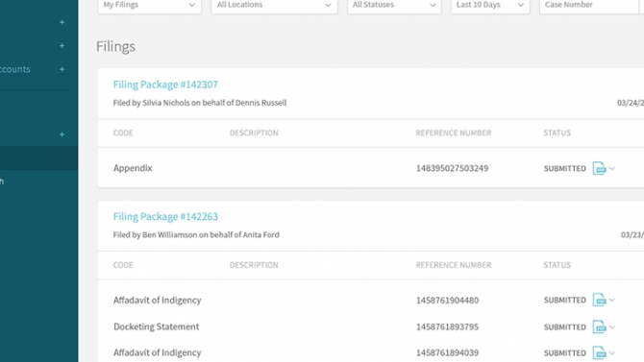Expand the accounts sidebar plus icon
The width and height of the screenshot is (644, 362).
click(62, 69)
